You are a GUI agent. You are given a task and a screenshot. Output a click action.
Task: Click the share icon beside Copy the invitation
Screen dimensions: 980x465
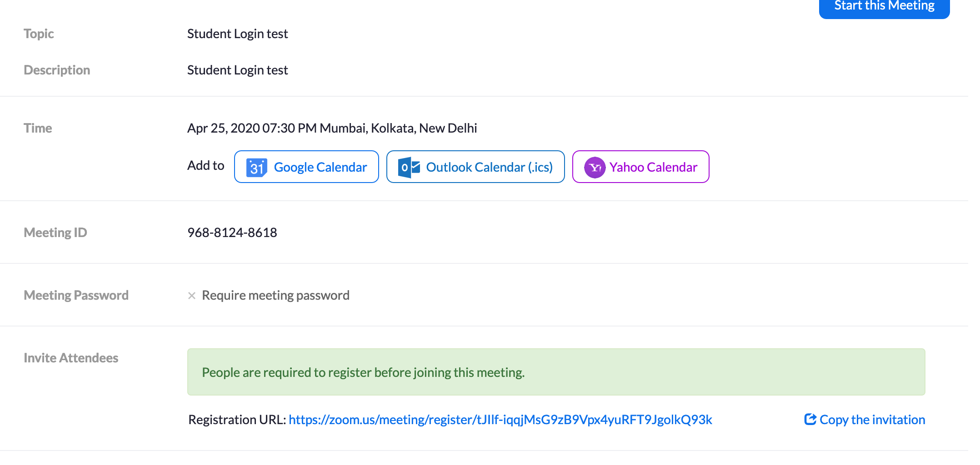click(810, 419)
